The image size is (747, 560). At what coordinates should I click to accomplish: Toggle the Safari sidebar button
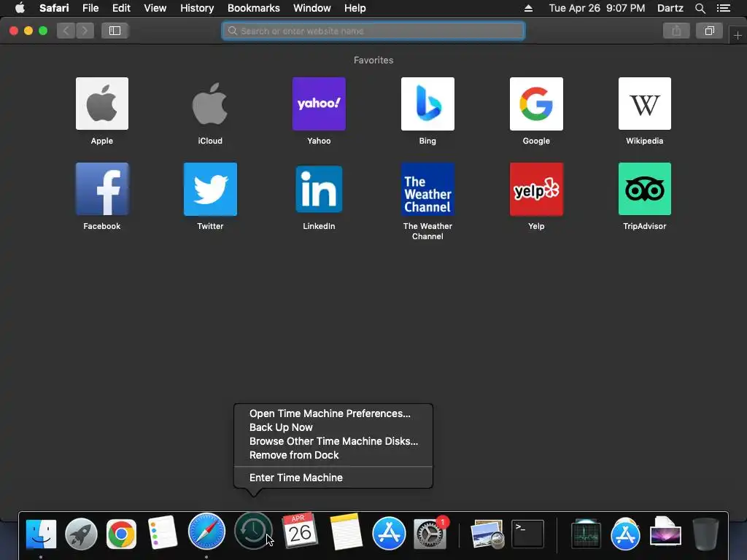click(115, 31)
